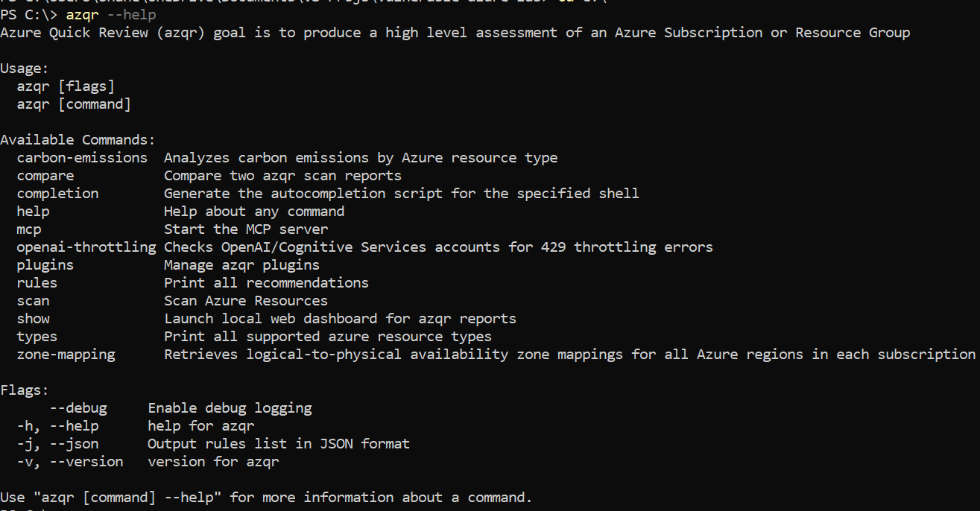Image resolution: width=980 pixels, height=511 pixels.
Task: Click the "scan" command in the list
Action: [33, 301]
